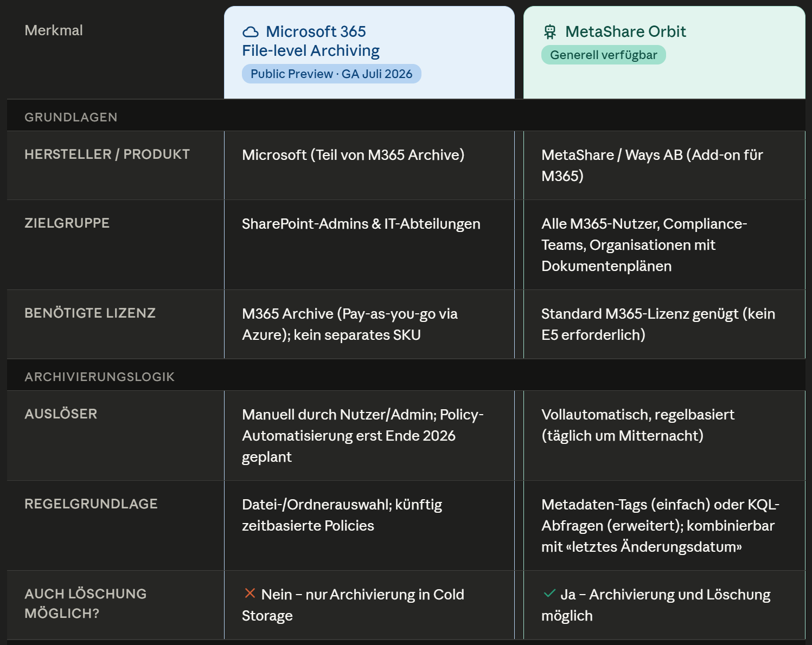Click the BENÖTIGTE LIZENZ row label
Screen dimensions: 812x645
(90, 313)
